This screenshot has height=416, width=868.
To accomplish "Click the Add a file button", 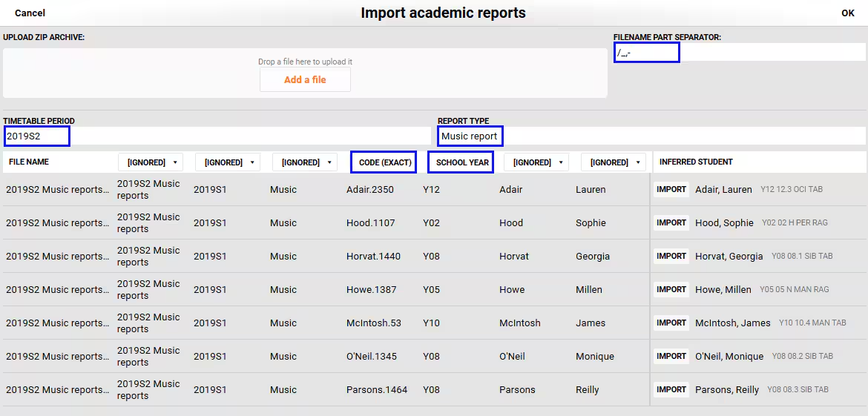I will tap(305, 79).
